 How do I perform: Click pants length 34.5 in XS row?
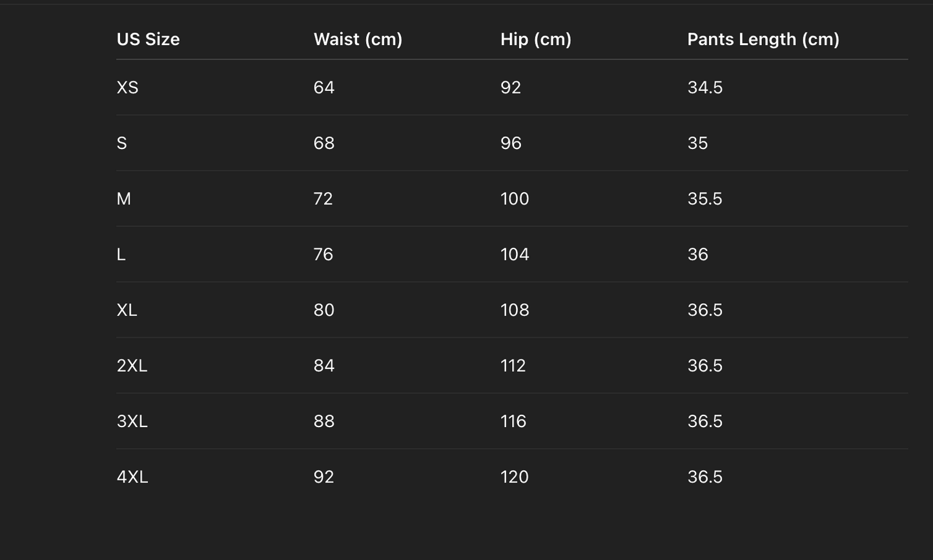coord(704,88)
